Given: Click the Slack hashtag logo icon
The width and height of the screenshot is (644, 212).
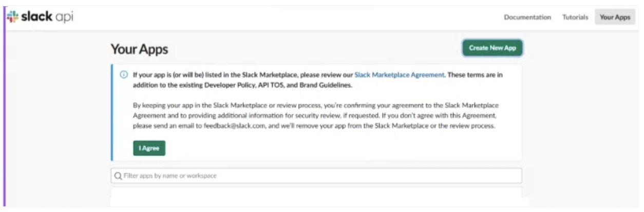Looking at the screenshot, I should [13, 16].
